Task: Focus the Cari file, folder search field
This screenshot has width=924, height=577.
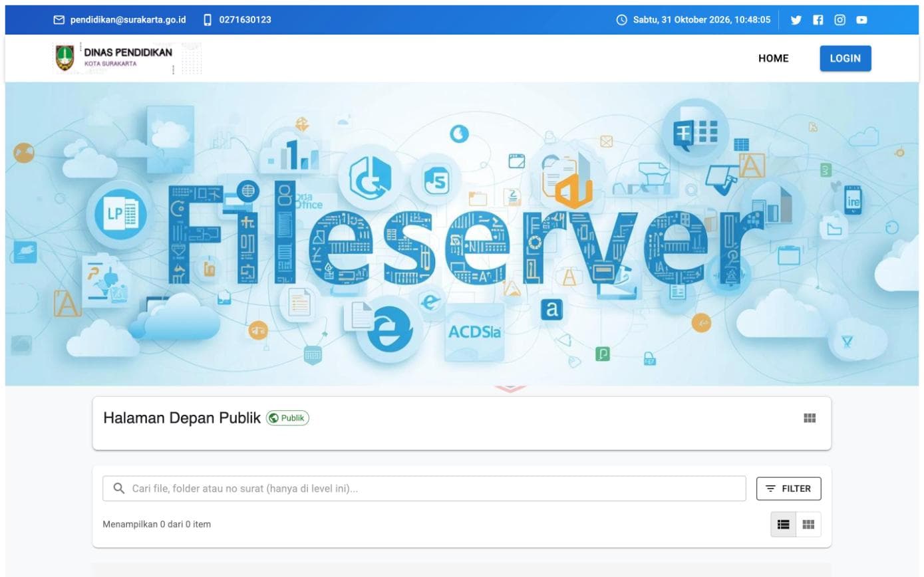Action: click(424, 489)
